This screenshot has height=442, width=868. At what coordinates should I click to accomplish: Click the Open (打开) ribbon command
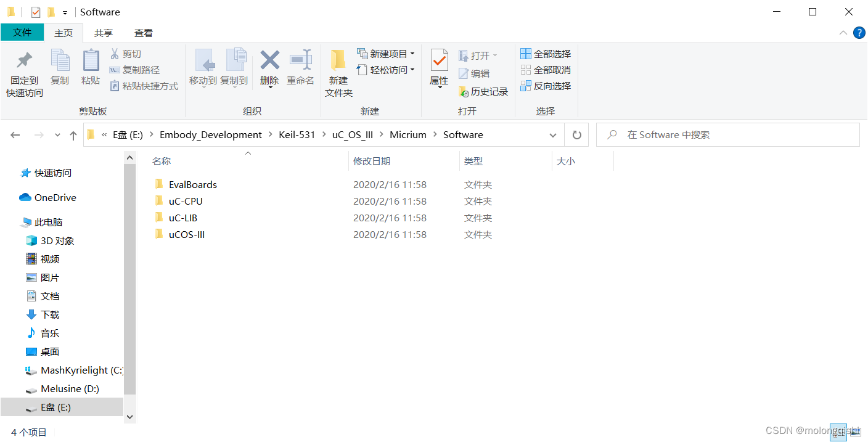coord(478,55)
